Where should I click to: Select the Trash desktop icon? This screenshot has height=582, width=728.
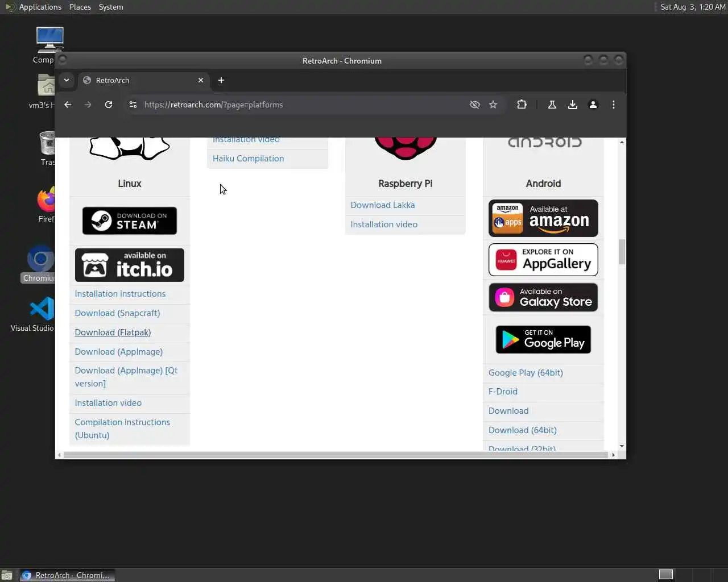48,148
